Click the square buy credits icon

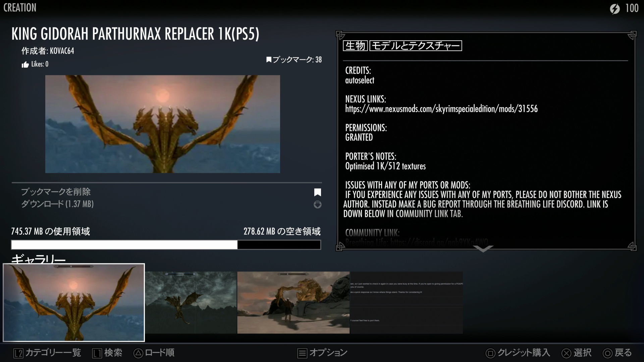pyautogui.click(x=490, y=353)
